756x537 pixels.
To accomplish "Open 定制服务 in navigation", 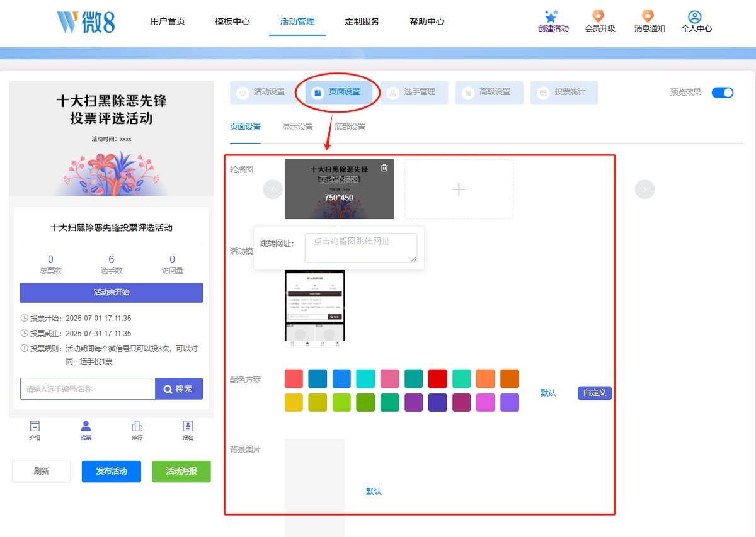I will click(362, 21).
